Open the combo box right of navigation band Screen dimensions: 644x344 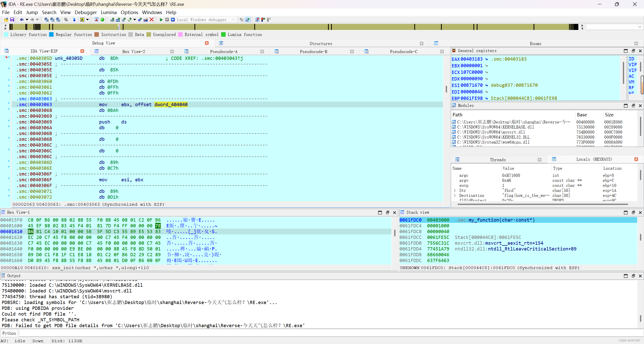614,27
